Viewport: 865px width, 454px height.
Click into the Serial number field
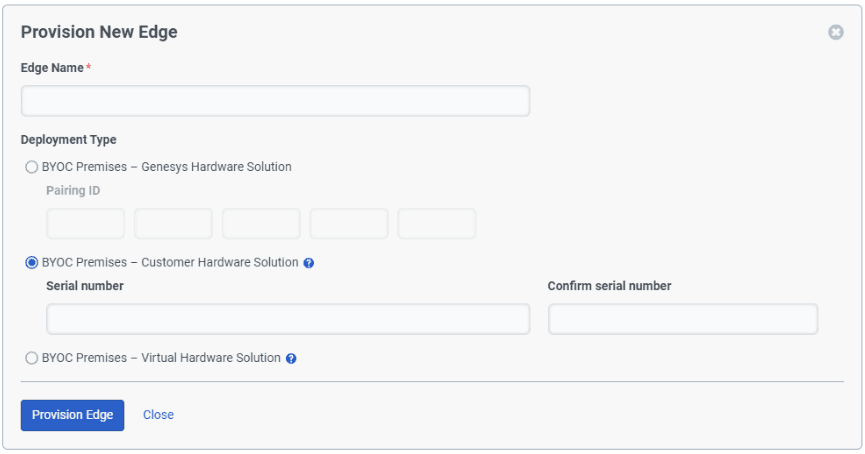[x=288, y=319]
